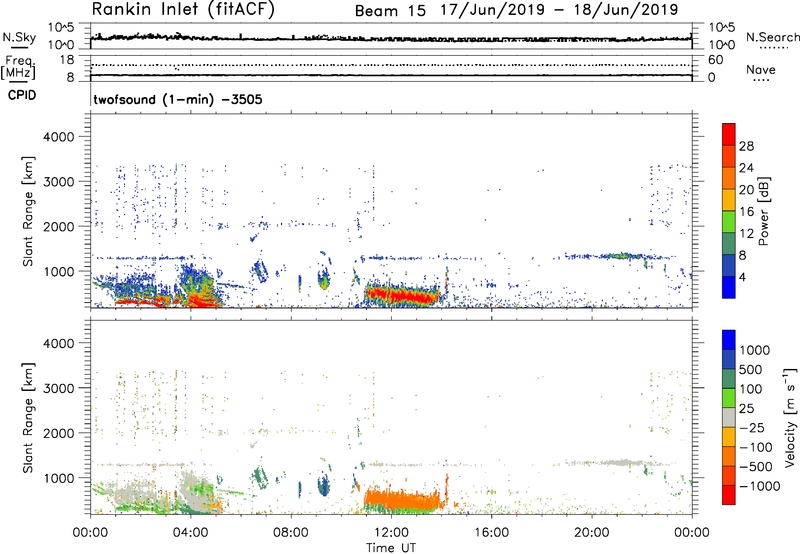Click the 'Freq. [MHz]' axis label
Viewport: 800px width, 554px height.
point(18,68)
